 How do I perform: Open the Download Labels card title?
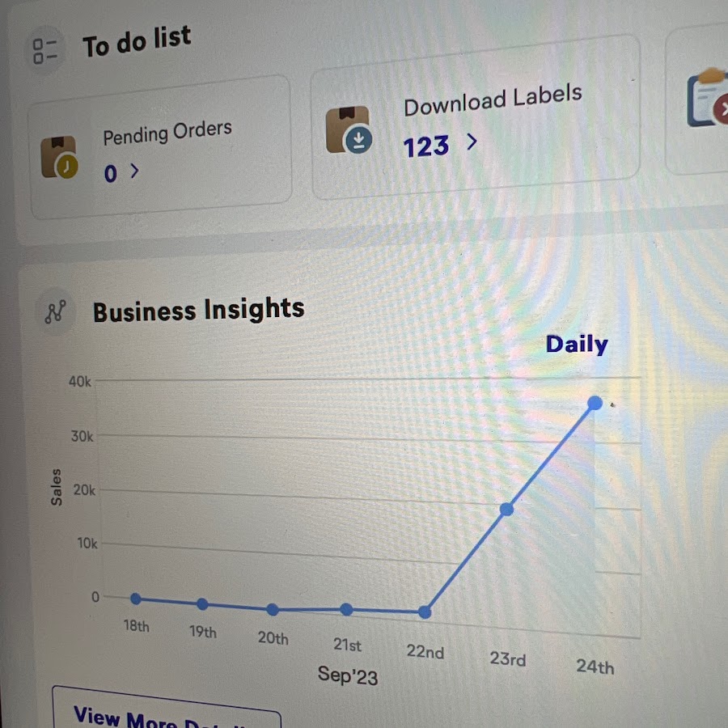(493, 99)
